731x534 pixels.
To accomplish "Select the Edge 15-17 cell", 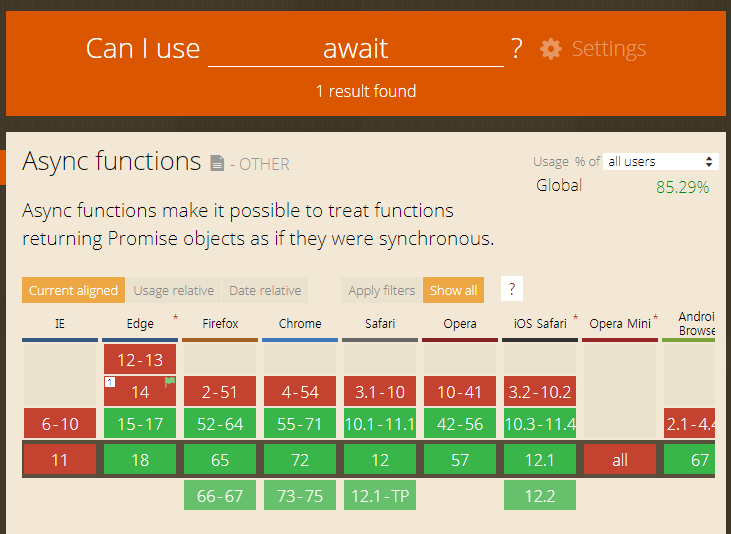I will pyautogui.click(x=140, y=423).
